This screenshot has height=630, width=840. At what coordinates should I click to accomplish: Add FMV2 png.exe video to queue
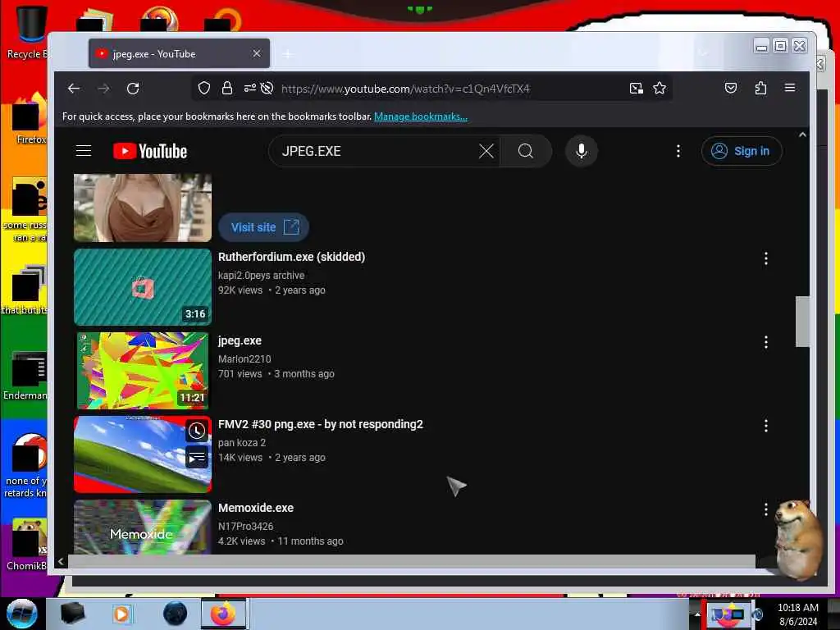(197, 457)
